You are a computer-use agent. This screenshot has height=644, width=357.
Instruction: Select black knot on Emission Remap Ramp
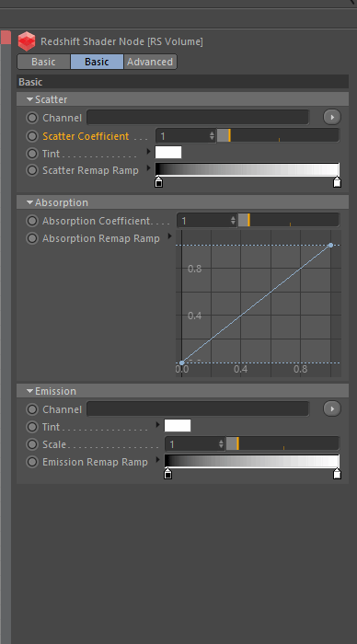(x=167, y=474)
